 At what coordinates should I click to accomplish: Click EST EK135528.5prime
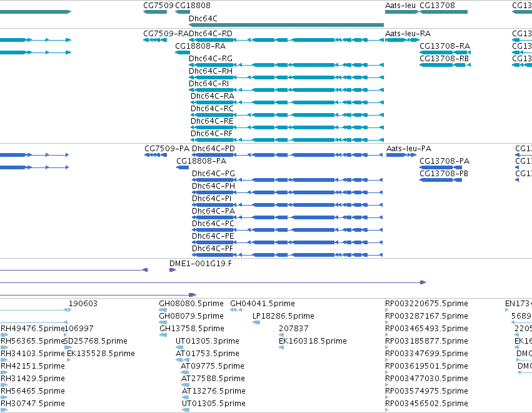101,354
